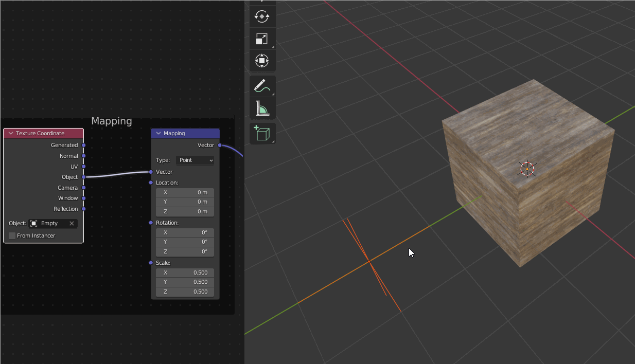Screen dimensions: 635x364
Task: Activate the Transform tool
Action: click(x=262, y=61)
